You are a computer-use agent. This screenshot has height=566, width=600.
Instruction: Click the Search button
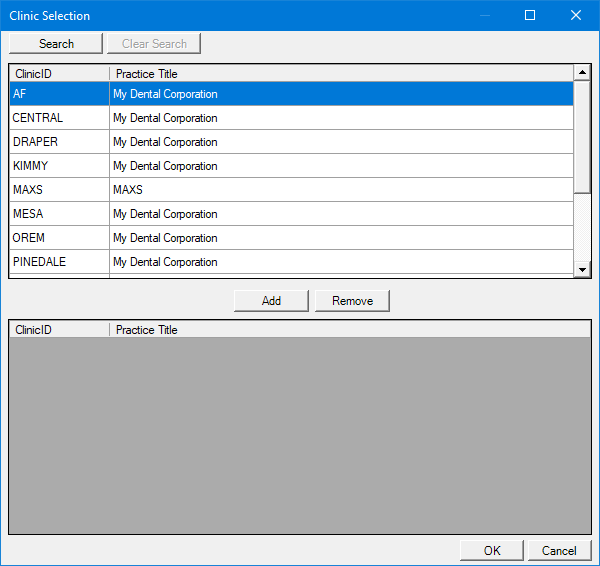[56, 43]
